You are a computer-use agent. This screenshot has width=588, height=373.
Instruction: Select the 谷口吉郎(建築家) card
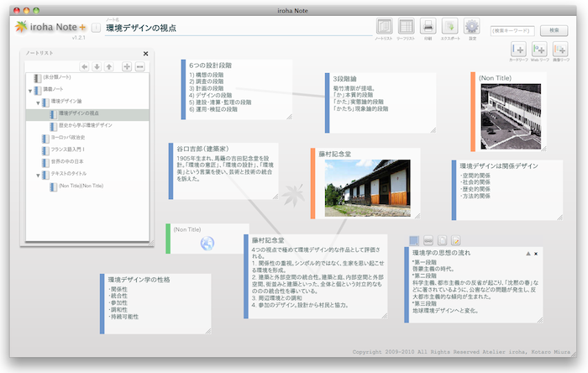(223, 171)
